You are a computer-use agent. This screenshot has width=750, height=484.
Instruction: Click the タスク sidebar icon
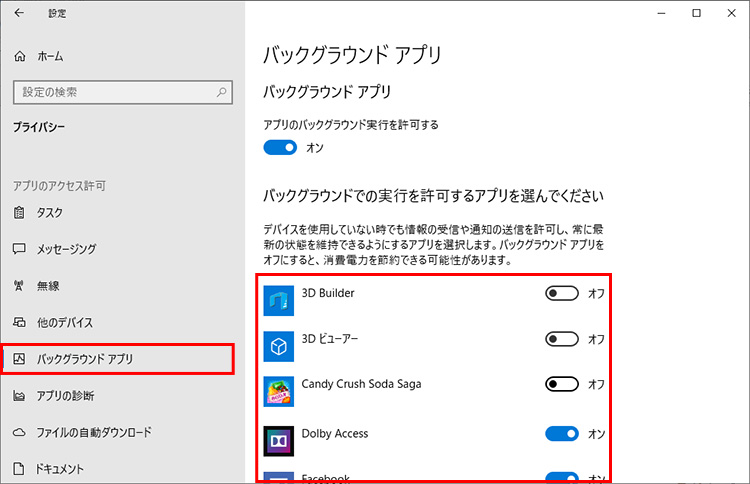click(x=20, y=212)
